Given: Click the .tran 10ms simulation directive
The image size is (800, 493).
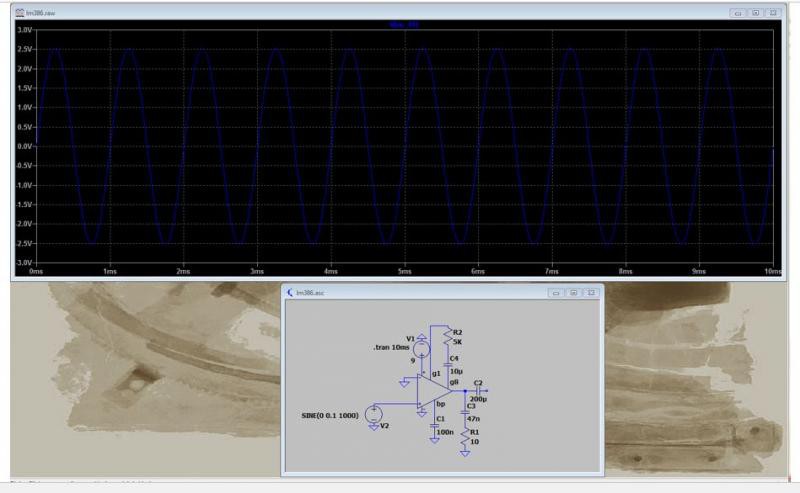Looking at the screenshot, I should tap(392, 347).
